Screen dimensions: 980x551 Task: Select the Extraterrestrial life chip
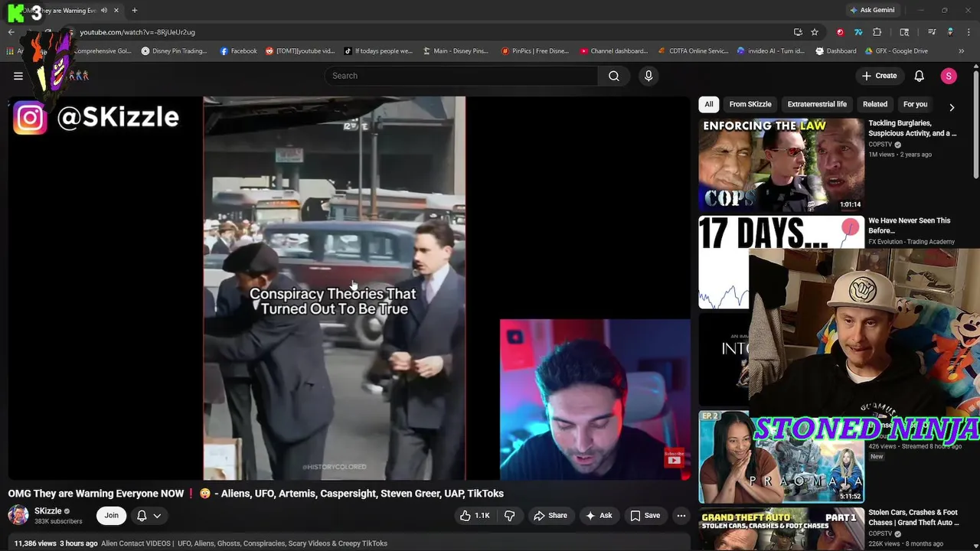817,104
